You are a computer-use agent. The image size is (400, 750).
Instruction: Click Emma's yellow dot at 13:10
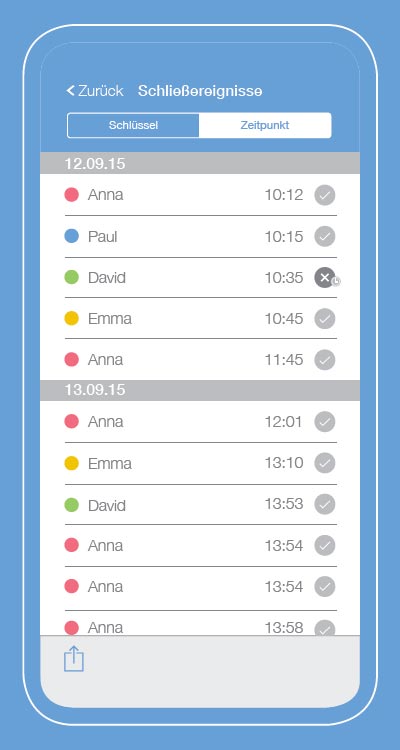pos(71,463)
